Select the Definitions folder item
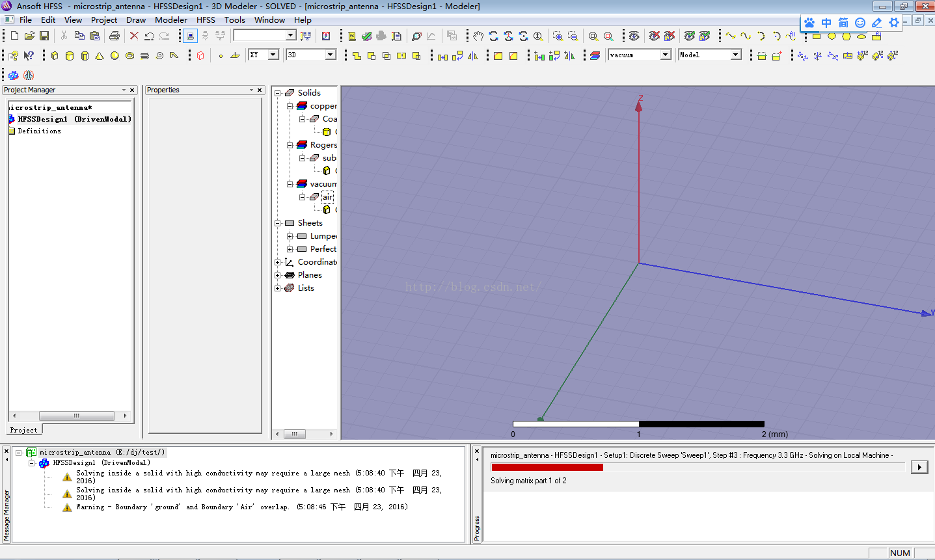This screenshot has height=560, width=935. tap(39, 131)
